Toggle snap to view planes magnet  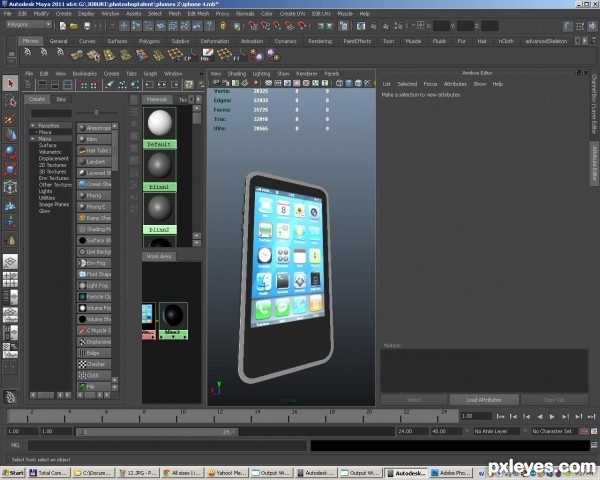[x=290, y=26]
